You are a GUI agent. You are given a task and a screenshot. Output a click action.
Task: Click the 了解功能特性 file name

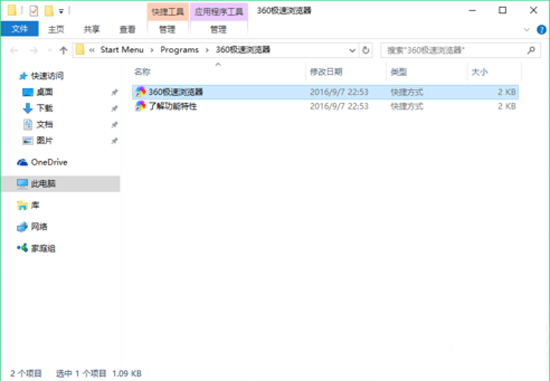click(172, 106)
